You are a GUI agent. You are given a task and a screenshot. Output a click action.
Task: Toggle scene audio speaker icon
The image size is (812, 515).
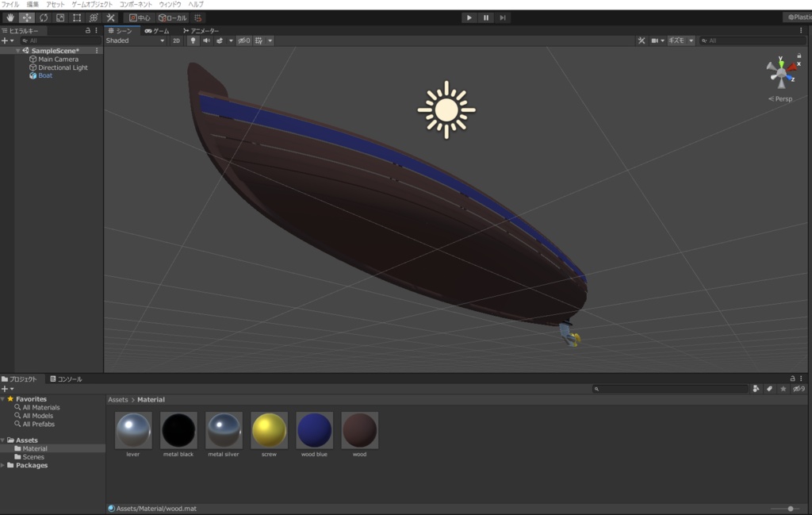206,40
